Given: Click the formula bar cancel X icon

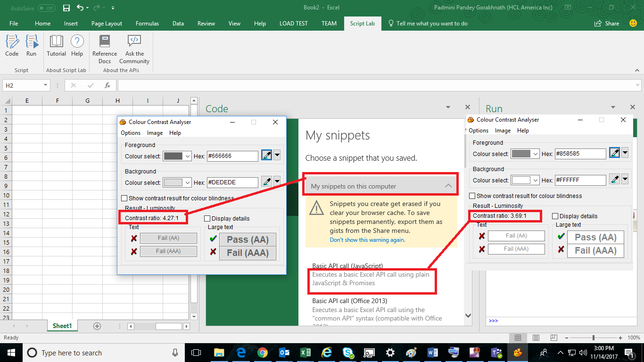Looking at the screenshot, I should [x=74, y=85].
